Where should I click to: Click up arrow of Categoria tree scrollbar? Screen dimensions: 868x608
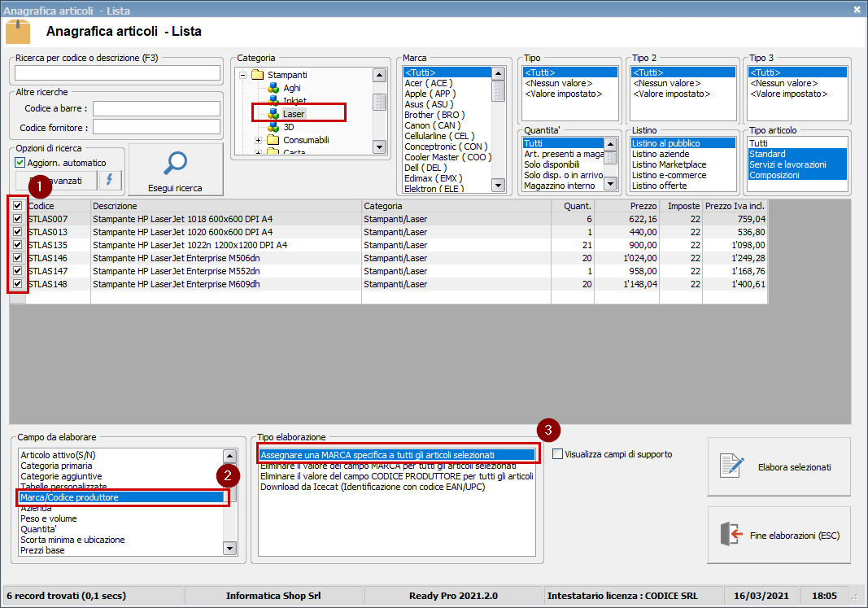(x=379, y=76)
